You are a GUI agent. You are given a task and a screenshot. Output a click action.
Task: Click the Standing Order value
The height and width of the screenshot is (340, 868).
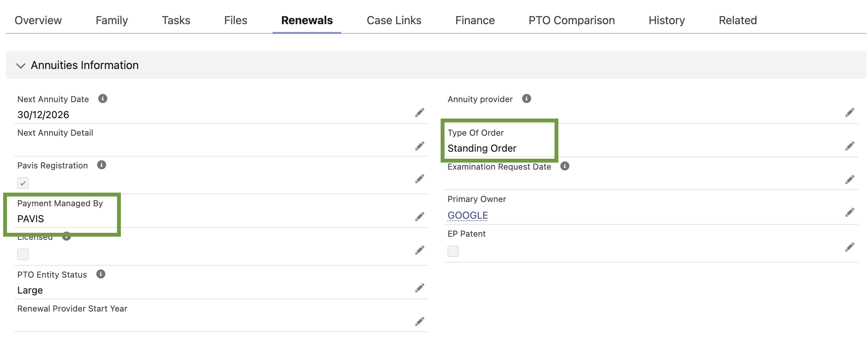(482, 149)
